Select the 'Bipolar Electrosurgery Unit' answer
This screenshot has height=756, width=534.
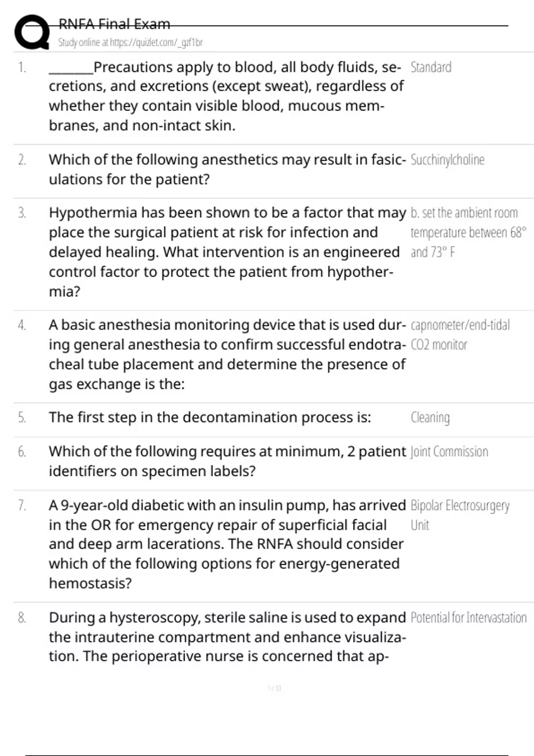pyautogui.click(x=460, y=515)
